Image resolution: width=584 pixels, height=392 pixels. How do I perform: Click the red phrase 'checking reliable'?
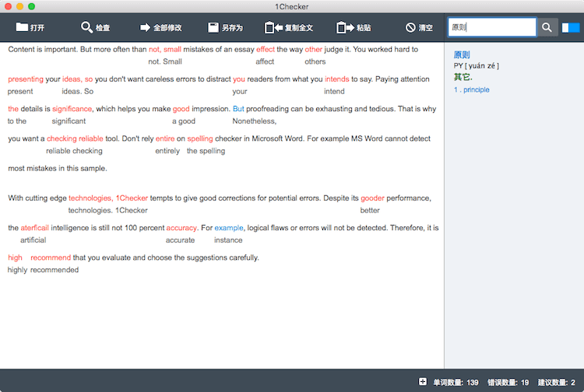[x=75, y=138]
